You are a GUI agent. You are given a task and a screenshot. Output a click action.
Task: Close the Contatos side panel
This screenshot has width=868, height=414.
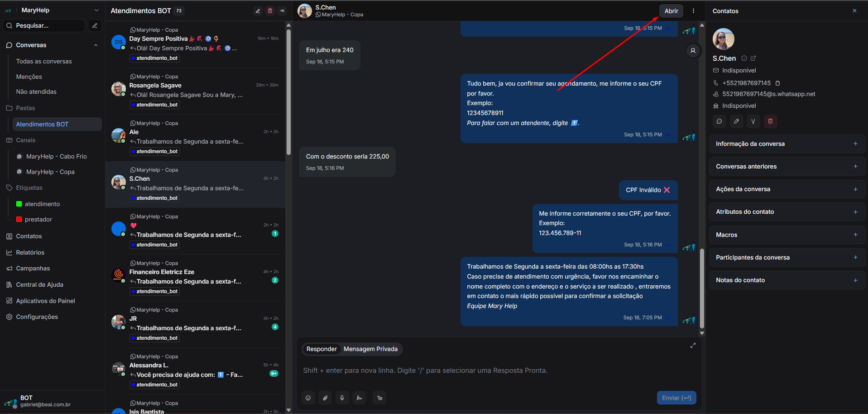click(x=854, y=11)
